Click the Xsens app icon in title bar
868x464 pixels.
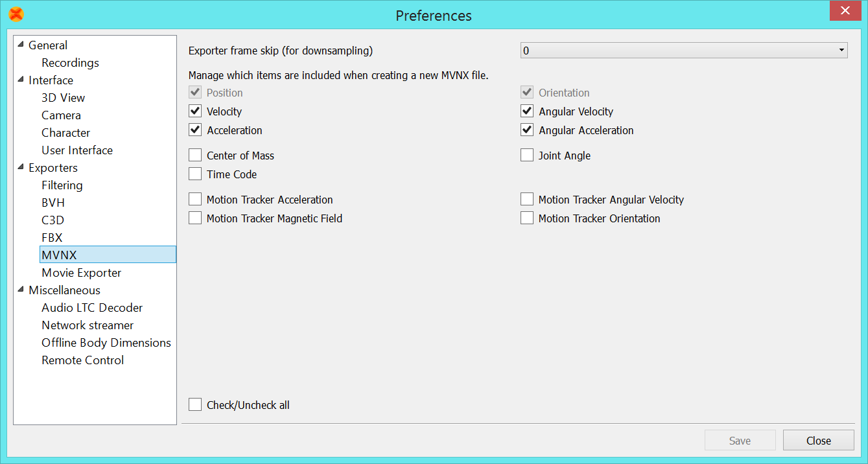(16, 14)
